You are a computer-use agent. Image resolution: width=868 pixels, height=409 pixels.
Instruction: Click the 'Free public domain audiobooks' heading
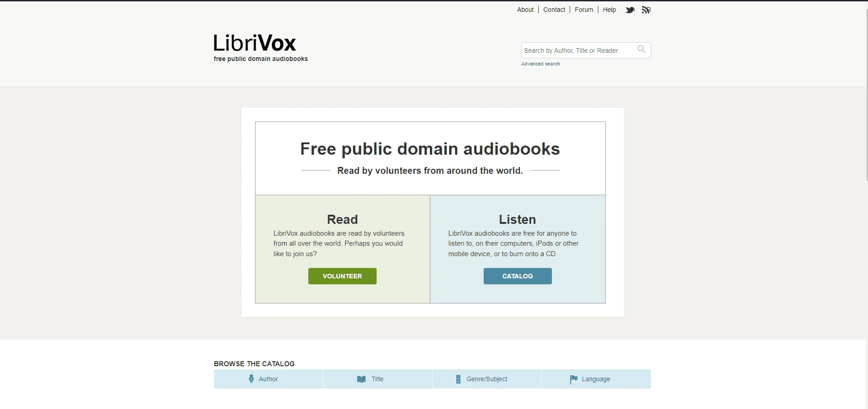(x=430, y=149)
